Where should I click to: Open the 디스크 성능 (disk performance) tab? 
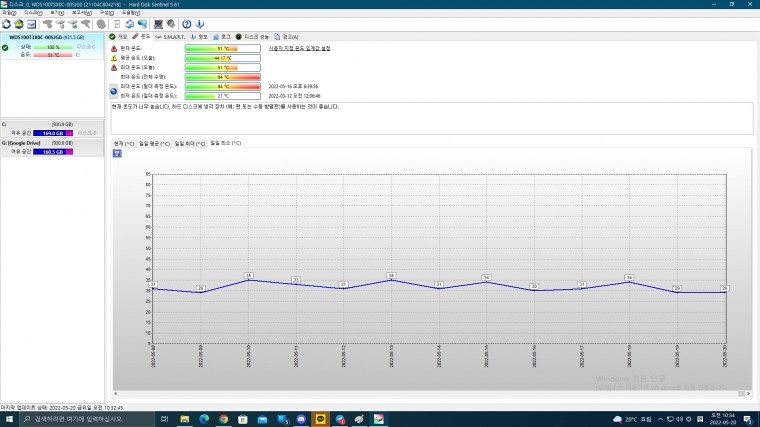[x=252, y=37]
